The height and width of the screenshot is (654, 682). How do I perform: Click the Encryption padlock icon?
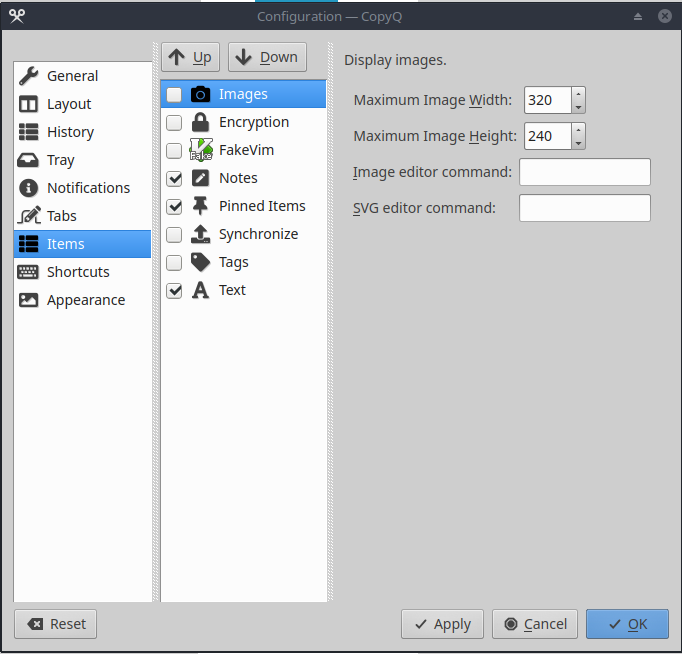pos(201,122)
